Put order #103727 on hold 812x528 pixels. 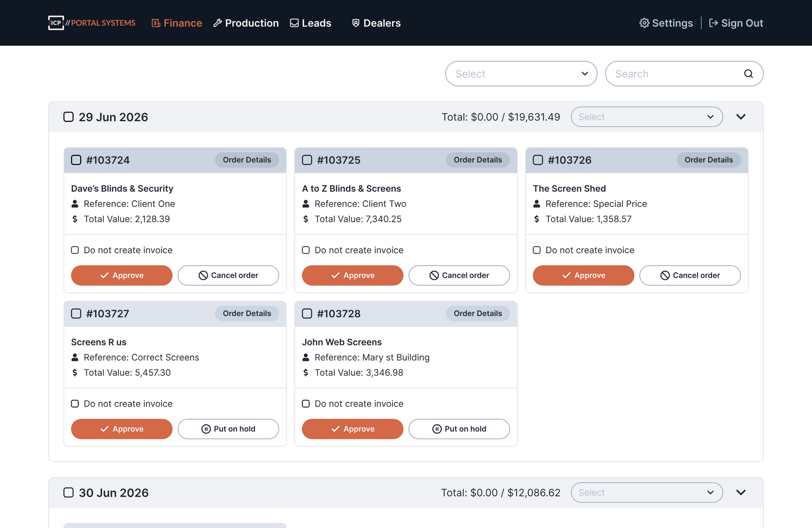pyautogui.click(x=228, y=429)
